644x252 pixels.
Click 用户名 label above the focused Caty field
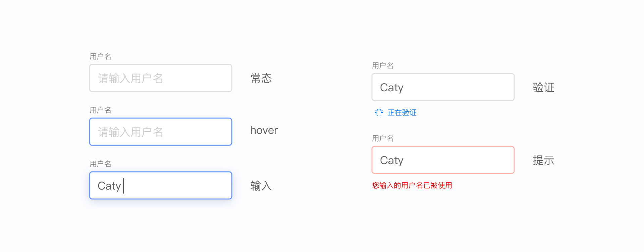[x=100, y=164]
